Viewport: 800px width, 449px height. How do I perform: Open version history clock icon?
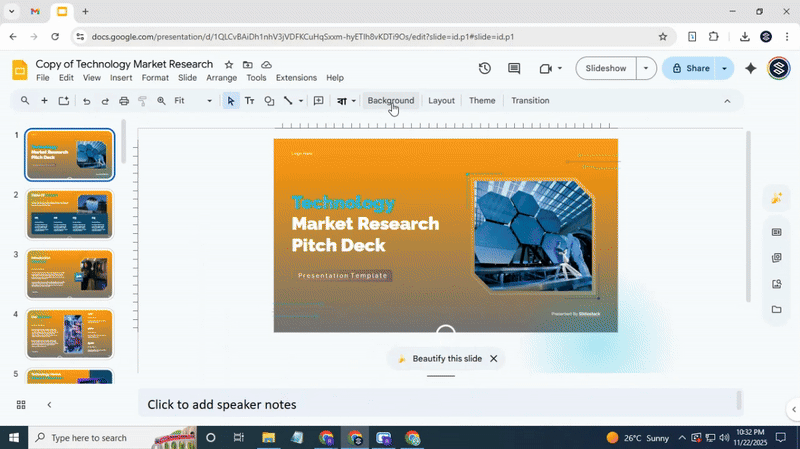485,68
